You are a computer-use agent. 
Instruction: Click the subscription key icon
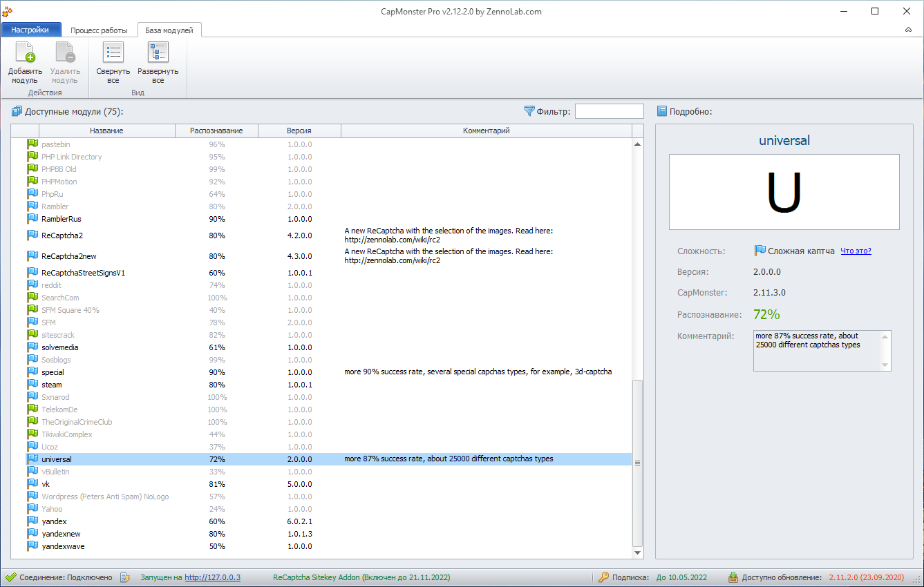click(x=603, y=577)
